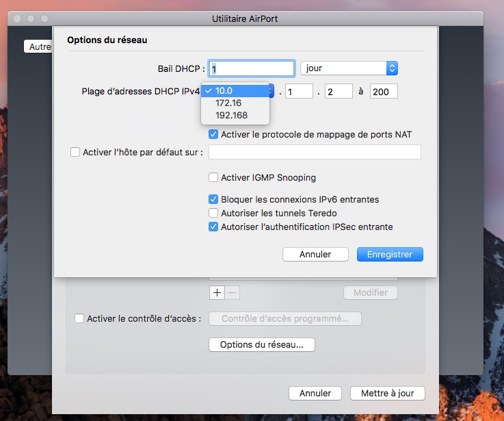Toggle 'Autoriser l'authentification IPSec entrante'

[213, 227]
